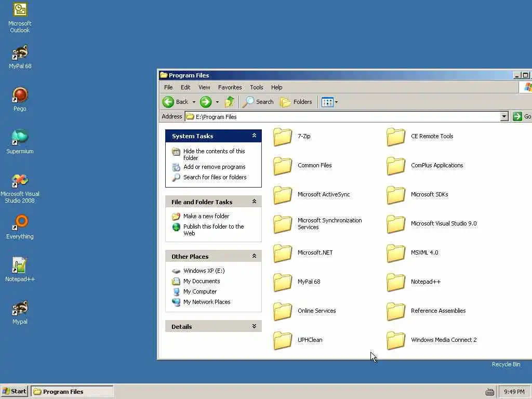The height and width of the screenshot is (399, 532).
Task: Collapse the System Tasks panel
Action: tap(254, 136)
